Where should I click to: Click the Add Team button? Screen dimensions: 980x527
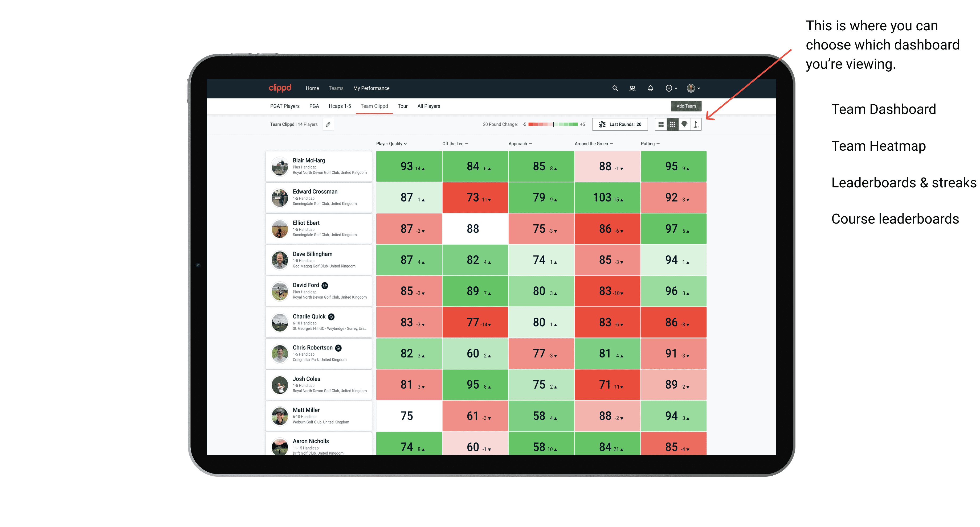687,105
